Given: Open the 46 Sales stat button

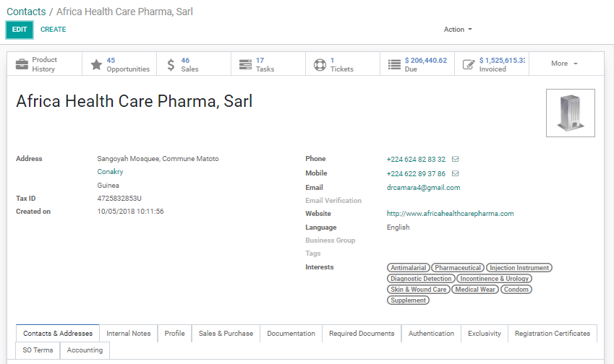Looking at the screenshot, I should pos(194,64).
